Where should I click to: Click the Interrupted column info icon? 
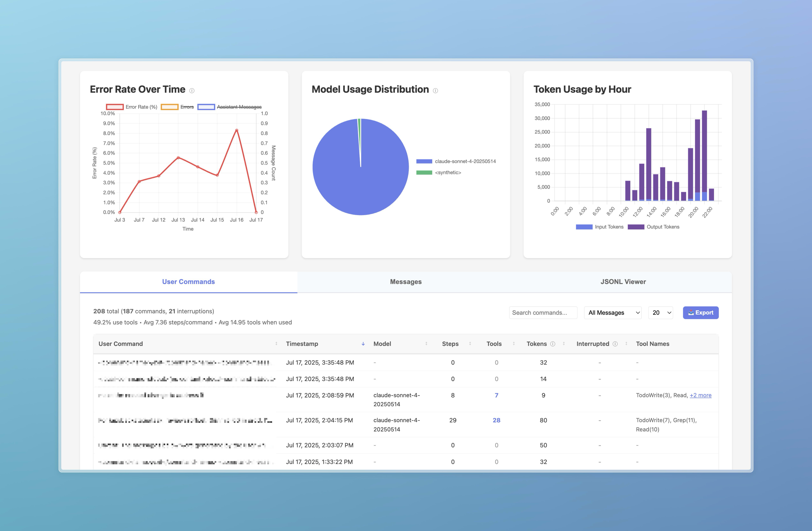click(615, 344)
